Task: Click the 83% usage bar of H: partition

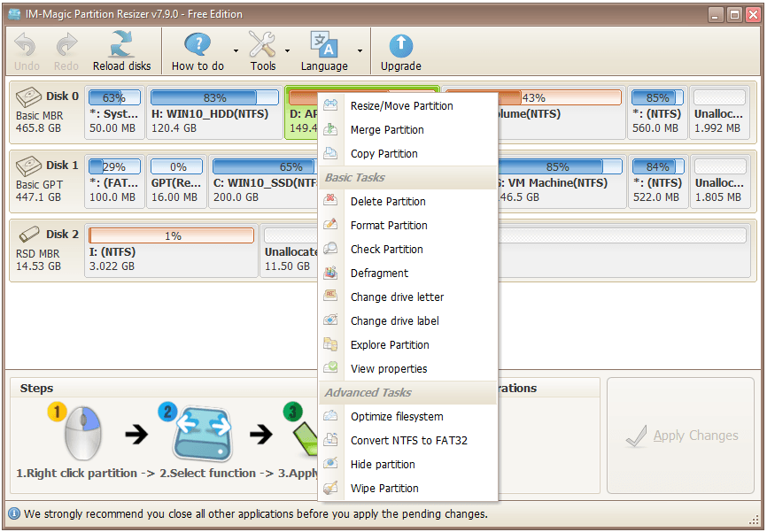Action: [214, 97]
